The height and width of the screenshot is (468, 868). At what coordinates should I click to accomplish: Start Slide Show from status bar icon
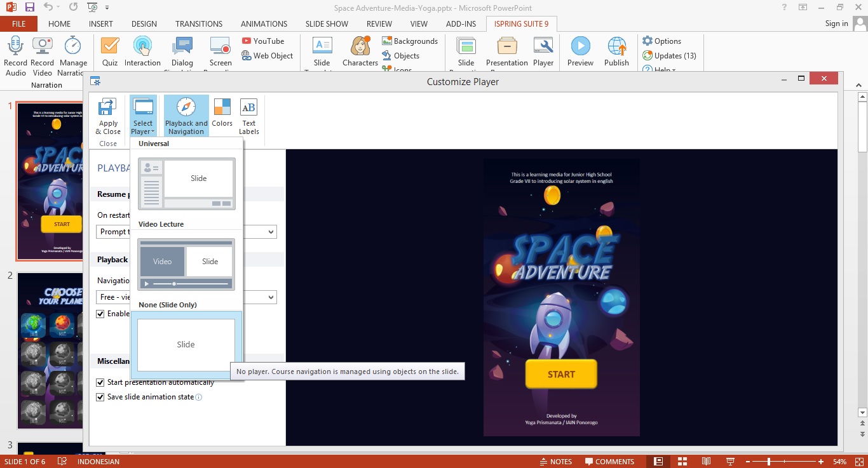click(x=730, y=462)
